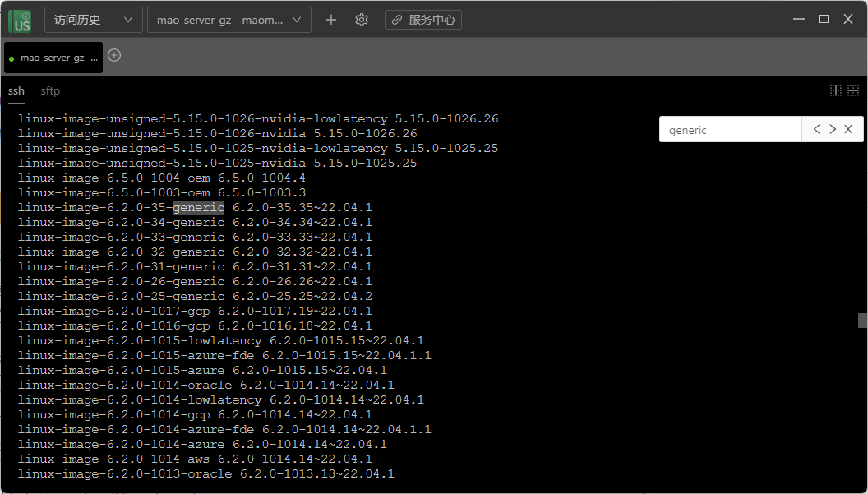Click the highlighted 'generic' match in the terminal

pos(199,208)
